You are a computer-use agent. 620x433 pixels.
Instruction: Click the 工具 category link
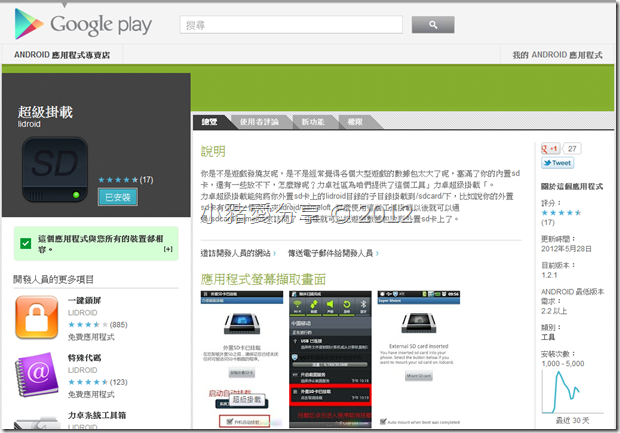click(548, 337)
